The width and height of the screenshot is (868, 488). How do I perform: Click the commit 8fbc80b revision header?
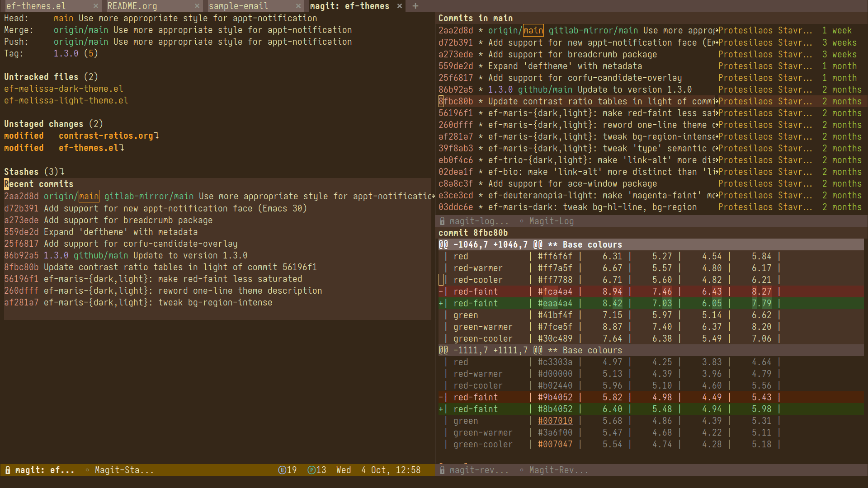(x=473, y=233)
